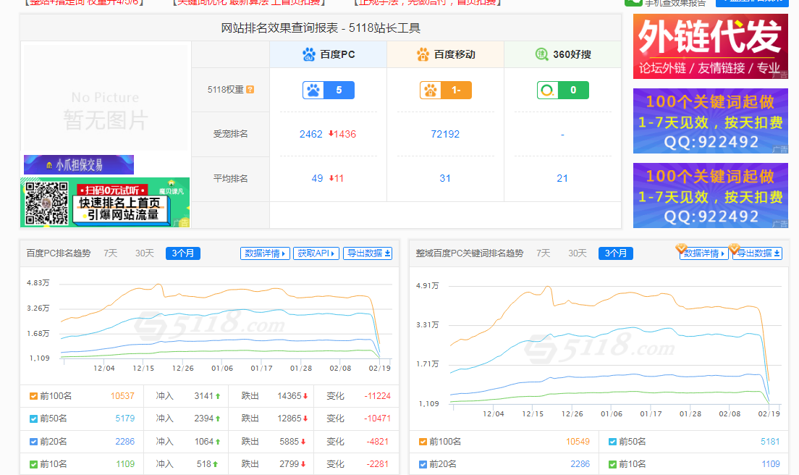Click the 冲入 value 1064
The width and height of the screenshot is (799, 475).
tap(204, 441)
